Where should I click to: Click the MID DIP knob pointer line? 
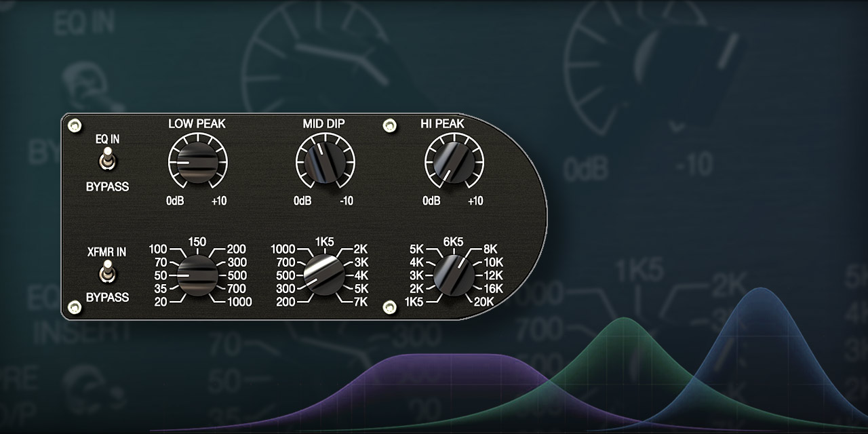click(320, 151)
